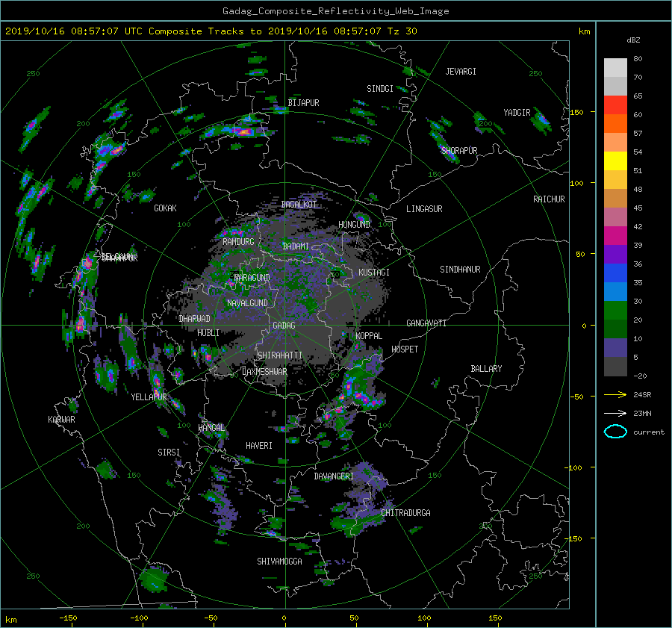
Task: Click the KARWAR city label
Action: pos(61,420)
